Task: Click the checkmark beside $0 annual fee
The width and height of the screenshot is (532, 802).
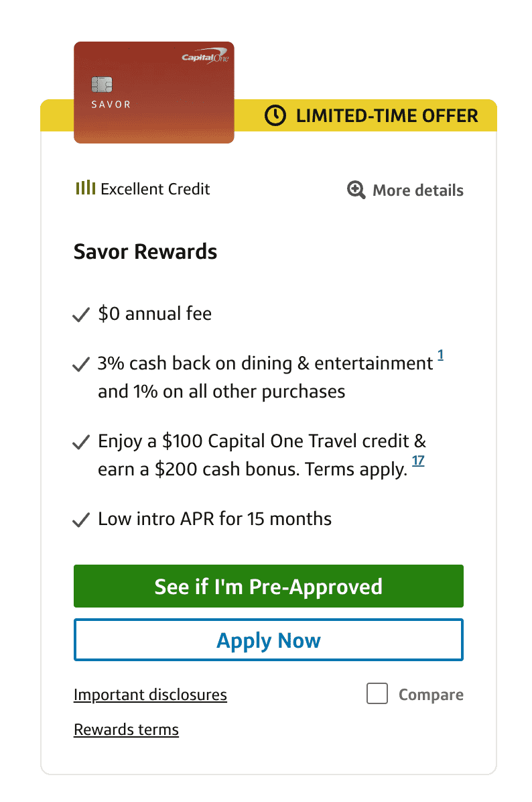Action: tap(81, 314)
